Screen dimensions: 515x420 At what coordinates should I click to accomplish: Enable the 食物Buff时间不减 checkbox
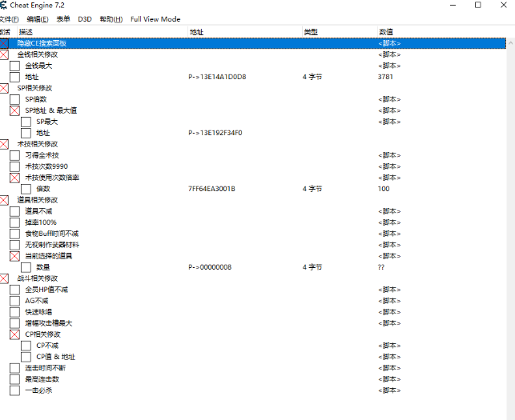(14, 234)
